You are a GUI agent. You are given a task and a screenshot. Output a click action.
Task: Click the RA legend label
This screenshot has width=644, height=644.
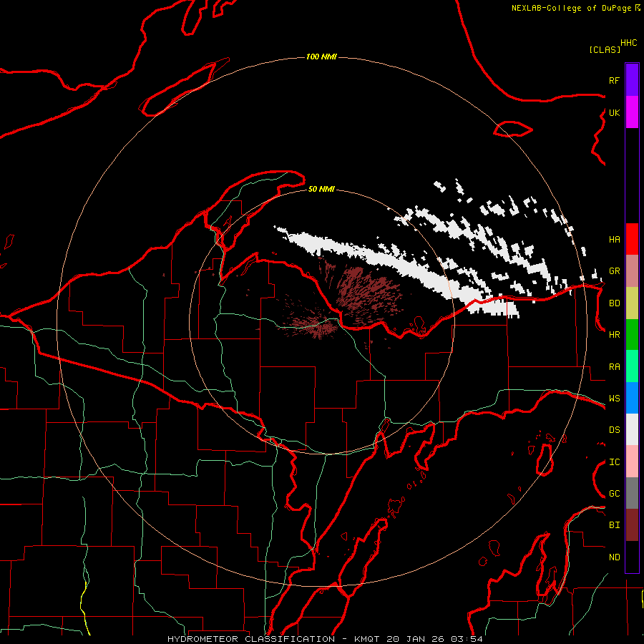click(614, 367)
